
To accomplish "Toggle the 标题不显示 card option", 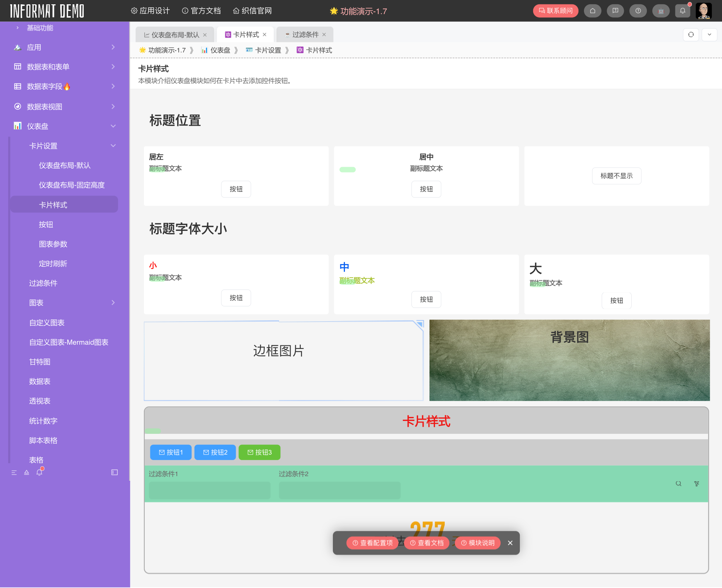I will click(616, 176).
